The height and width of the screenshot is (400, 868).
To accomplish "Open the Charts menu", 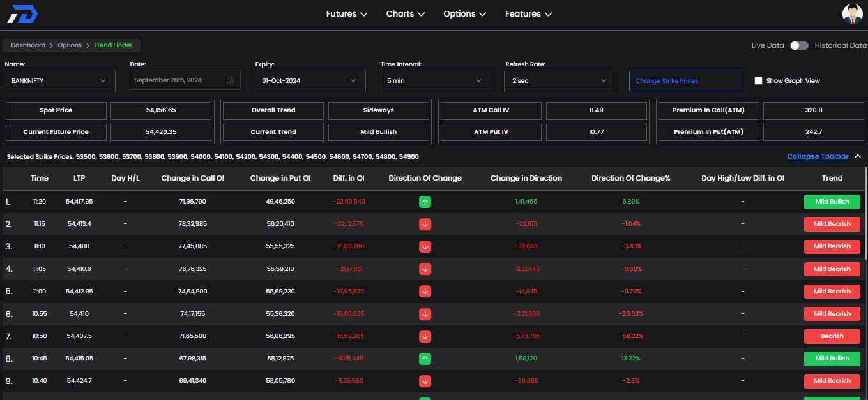I will (405, 14).
